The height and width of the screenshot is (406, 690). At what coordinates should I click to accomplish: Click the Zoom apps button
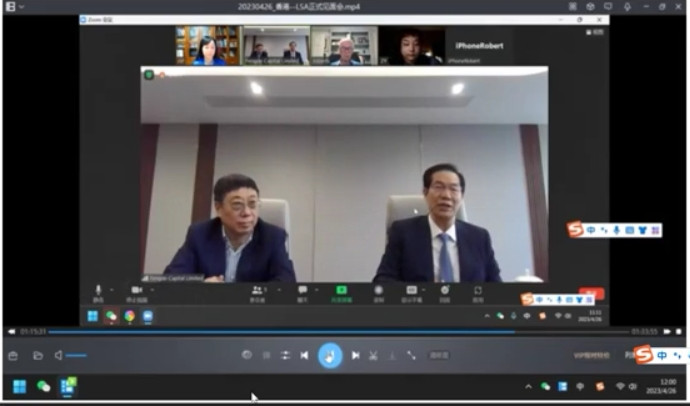pos(478,293)
